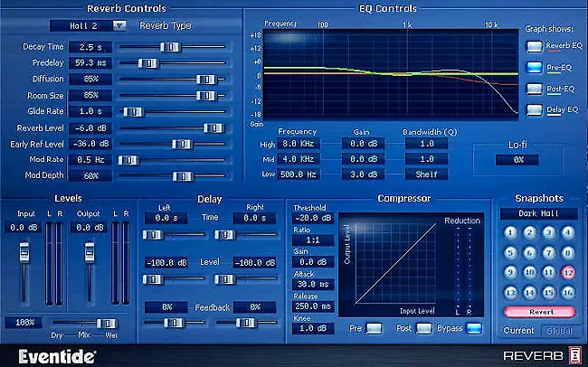The image size is (588, 367).
Task: Click the Mod Rate slider handle
Action: click(x=128, y=160)
